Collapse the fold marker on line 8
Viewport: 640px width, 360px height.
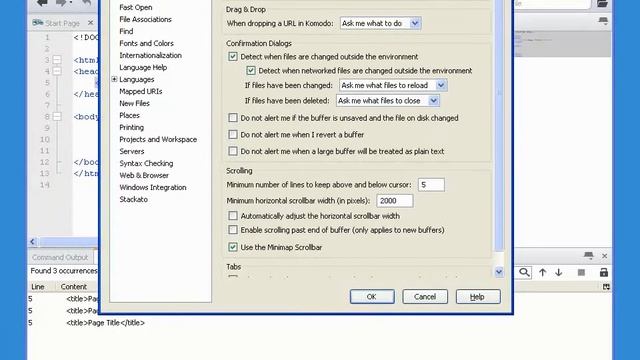pos(57,117)
